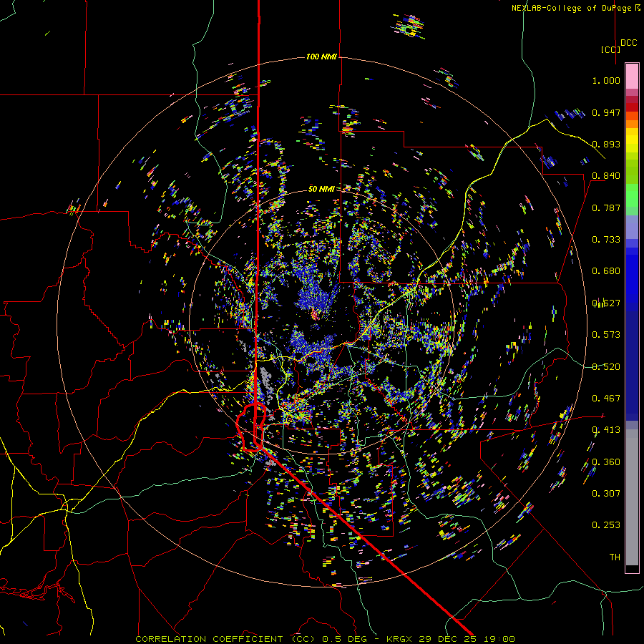Select the DCC product label
Viewport: 644px width, 644px height.
[628, 43]
